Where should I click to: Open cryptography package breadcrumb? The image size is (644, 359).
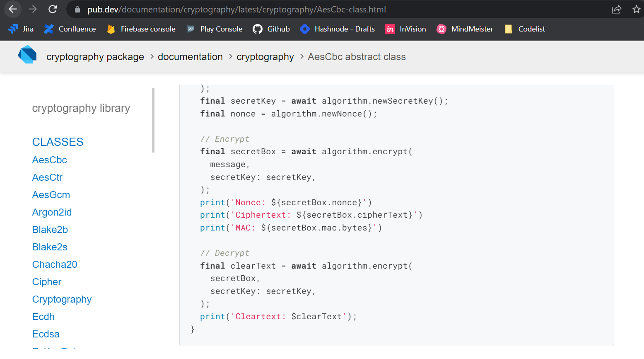tap(95, 57)
